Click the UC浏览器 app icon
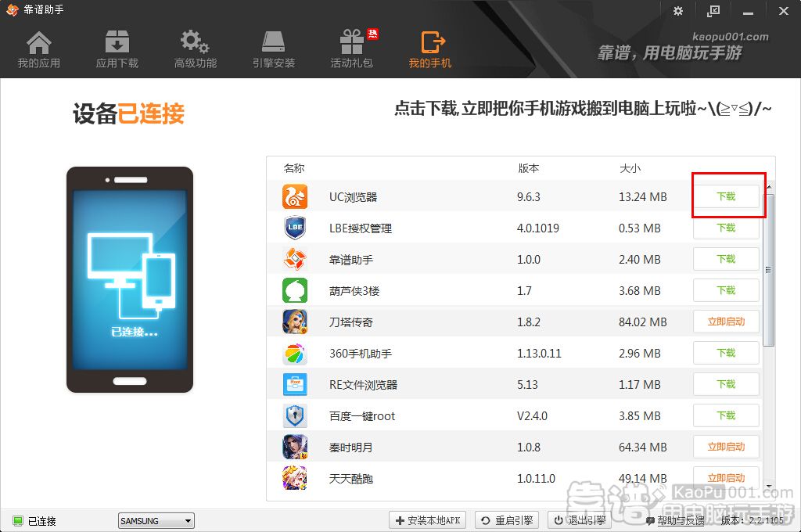This screenshot has width=801, height=532. click(x=295, y=196)
